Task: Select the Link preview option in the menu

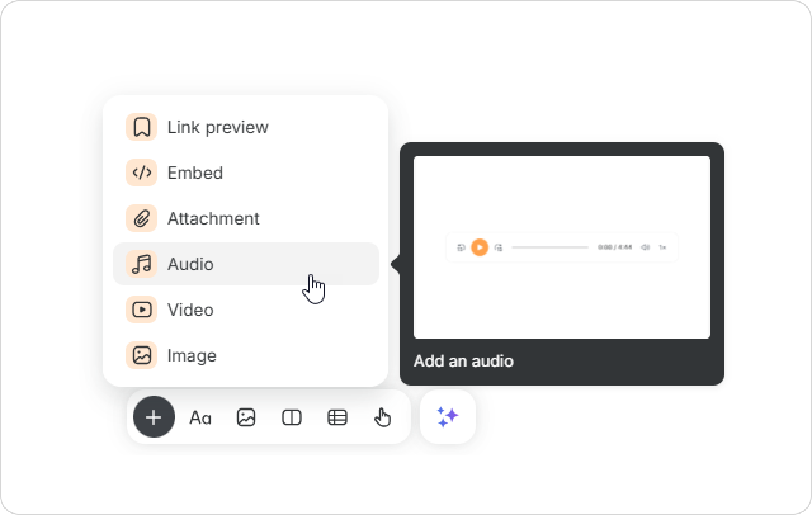Action: click(218, 127)
